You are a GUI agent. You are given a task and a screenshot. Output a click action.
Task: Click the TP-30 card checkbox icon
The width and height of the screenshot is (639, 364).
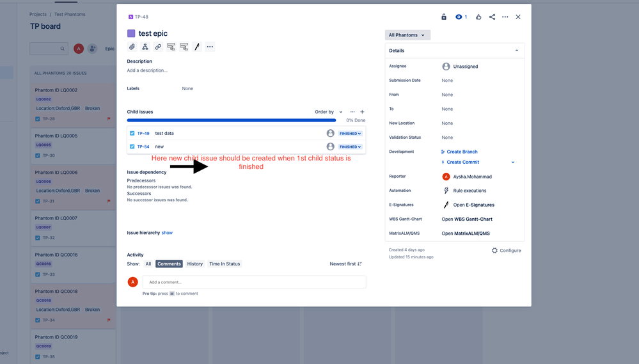[38, 155]
